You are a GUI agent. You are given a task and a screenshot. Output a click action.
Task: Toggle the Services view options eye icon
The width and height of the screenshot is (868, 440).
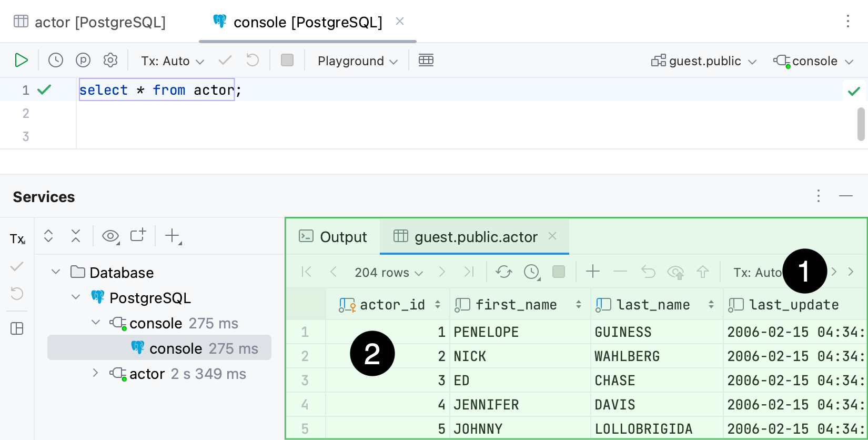[110, 236]
